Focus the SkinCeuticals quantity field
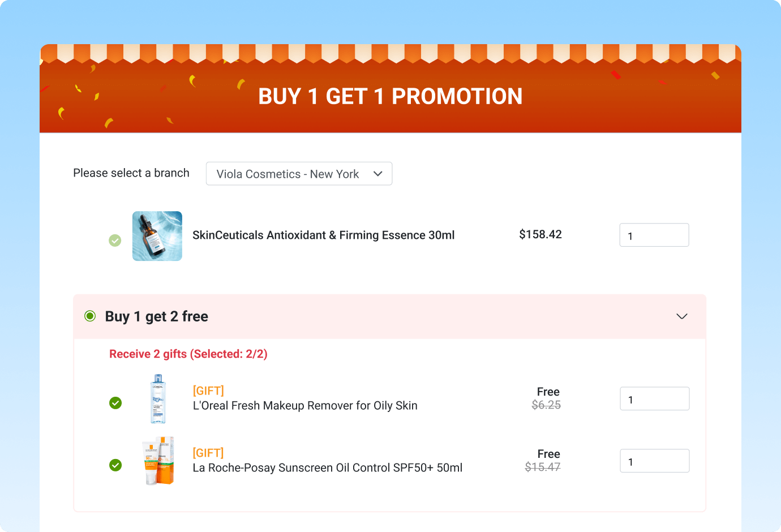The height and width of the screenshot is (532, 781). tap(654, 235)
